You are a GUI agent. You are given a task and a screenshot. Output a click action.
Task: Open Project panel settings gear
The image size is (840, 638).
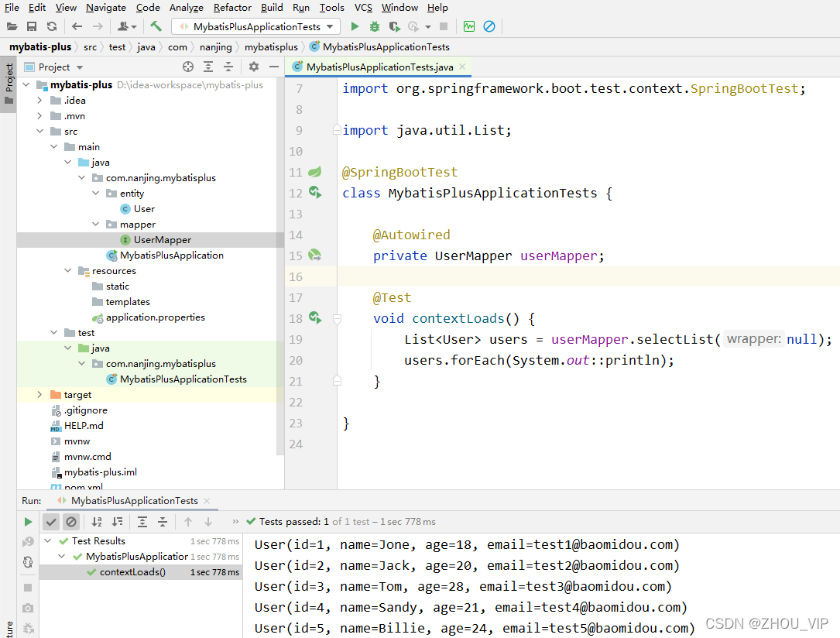click(x=254, y=67)
